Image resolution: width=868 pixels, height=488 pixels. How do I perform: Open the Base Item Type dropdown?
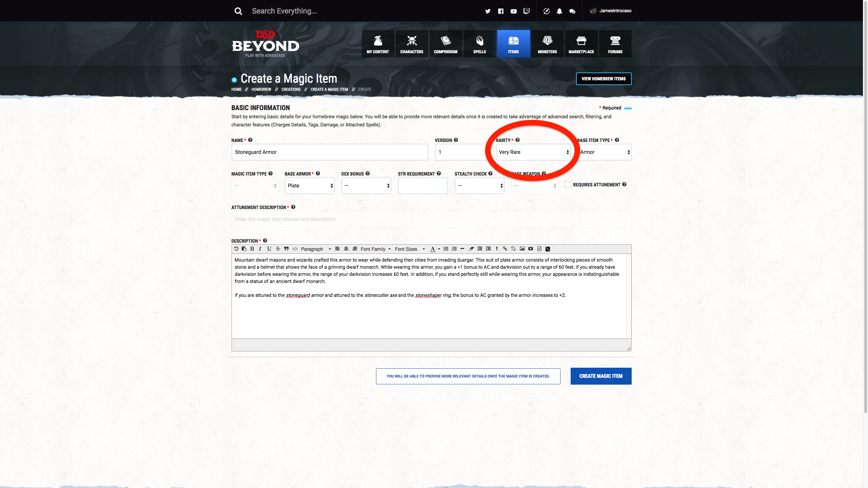point(605,152)
